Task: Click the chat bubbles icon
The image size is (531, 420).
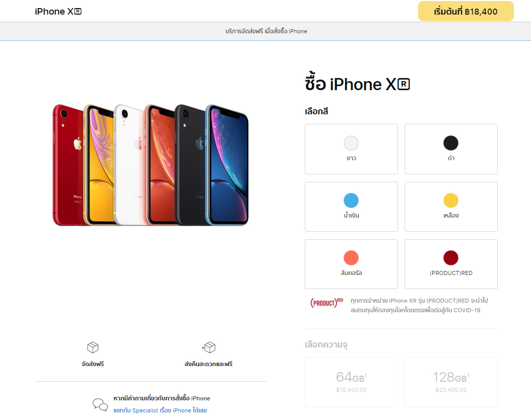Action: click(100, 404)
